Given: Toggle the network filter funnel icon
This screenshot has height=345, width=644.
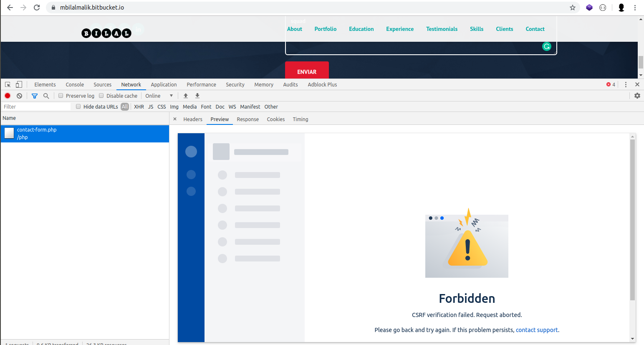Looking at the screenshot, I should click(x=35, y=96).
